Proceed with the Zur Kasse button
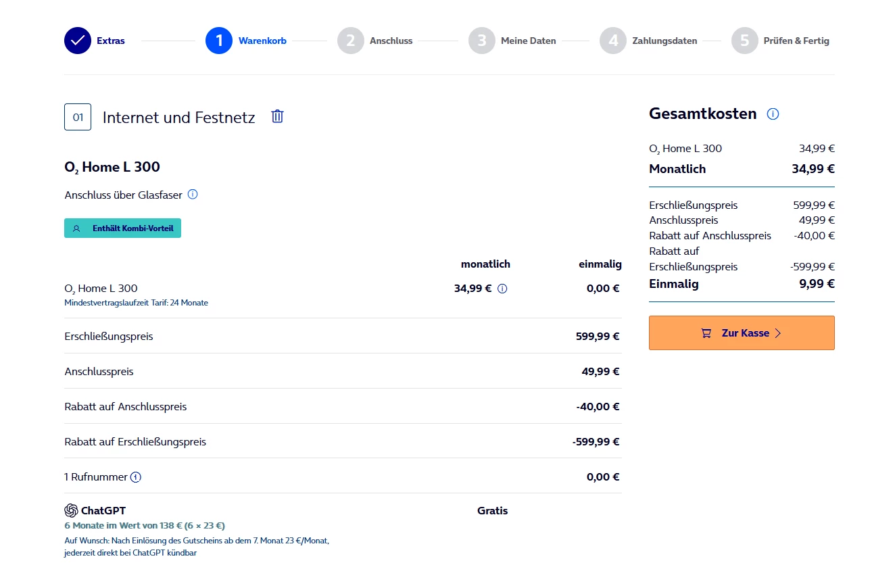 [x=742, y=333]
